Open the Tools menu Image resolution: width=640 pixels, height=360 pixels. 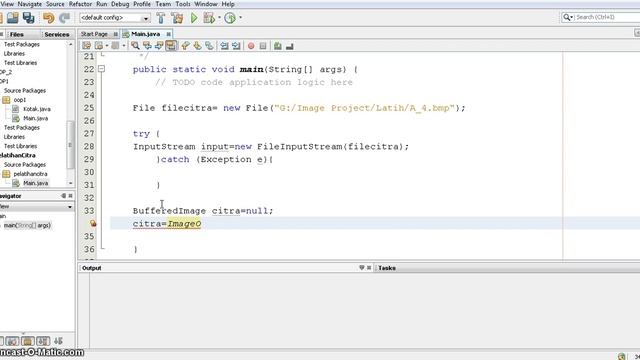[x=182, y=4]
